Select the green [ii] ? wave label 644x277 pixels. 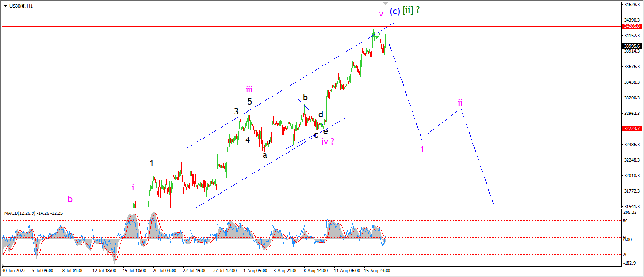click(412, 10)
